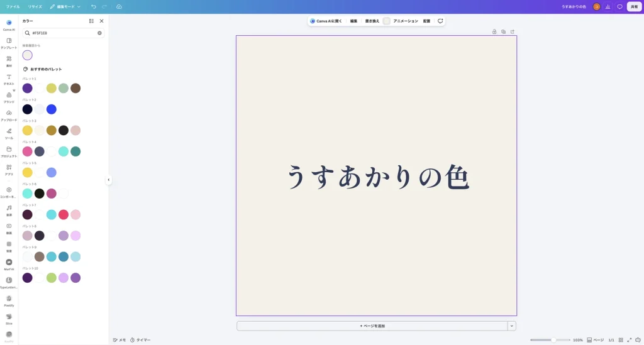Click the fullscreen expand arrows icon

pos(629,340)
